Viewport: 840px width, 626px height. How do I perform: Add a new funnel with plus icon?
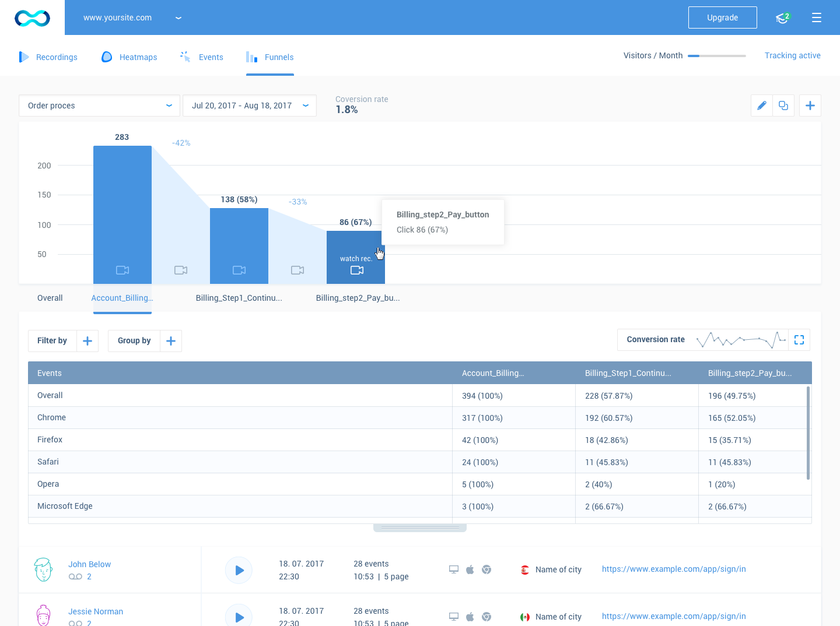pyautogui.click(x=810, y=105)
